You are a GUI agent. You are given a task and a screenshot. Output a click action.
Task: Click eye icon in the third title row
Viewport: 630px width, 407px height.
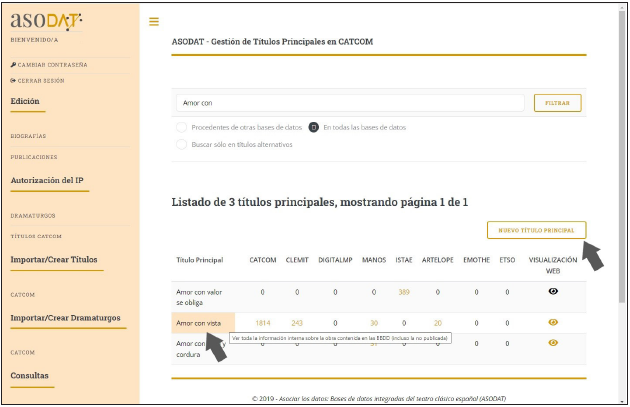[x=552, y=343]
